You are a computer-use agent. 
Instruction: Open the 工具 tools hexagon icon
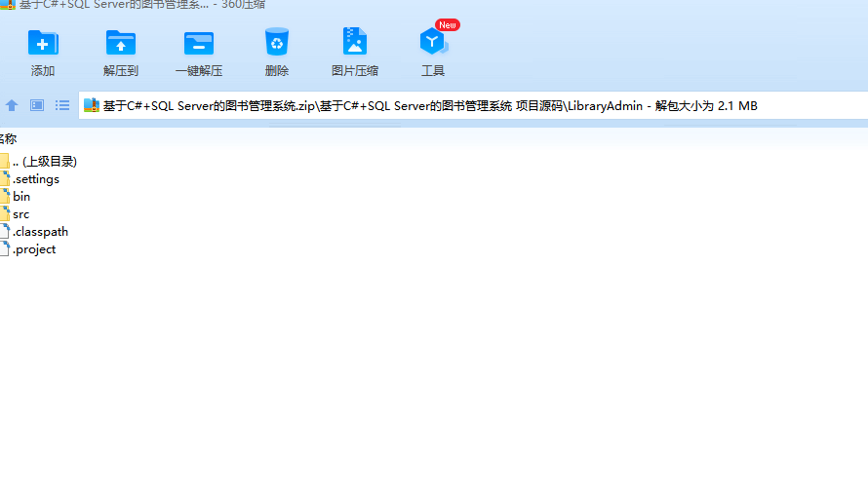(433, 42)
